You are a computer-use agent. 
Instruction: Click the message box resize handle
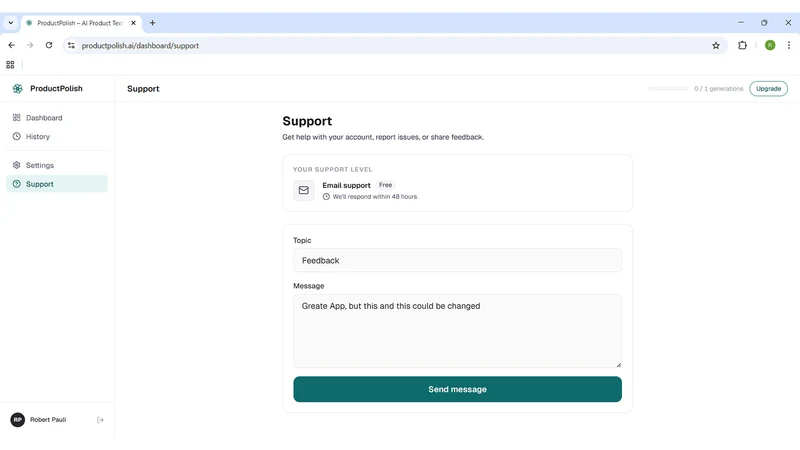coord(618,364)
